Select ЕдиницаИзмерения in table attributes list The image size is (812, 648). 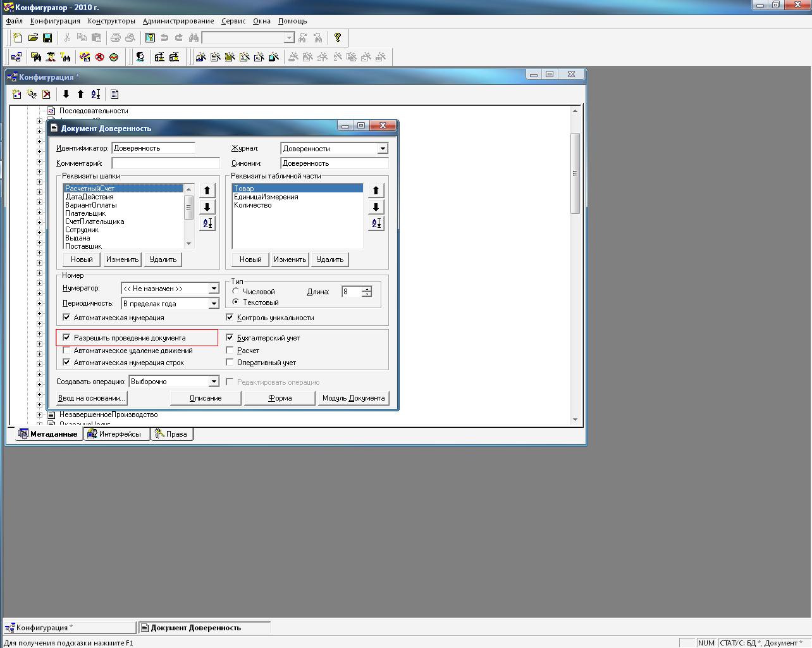[x=266, y=197]
